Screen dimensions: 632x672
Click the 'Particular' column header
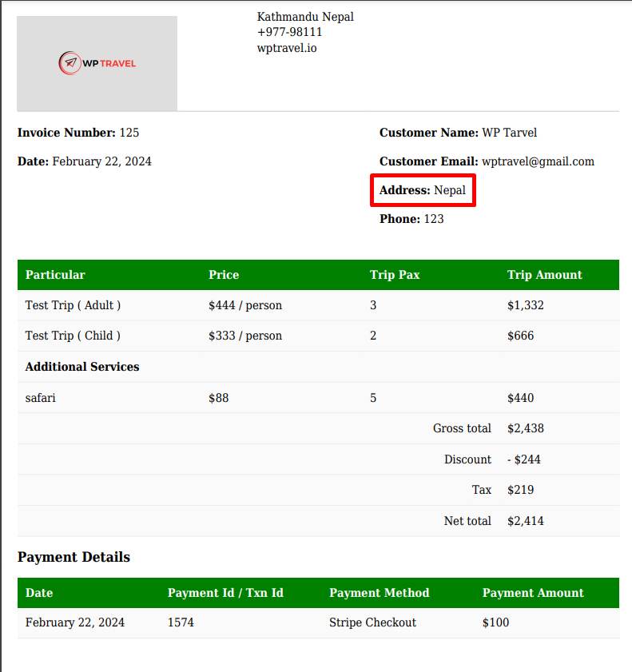pos(55,275)
